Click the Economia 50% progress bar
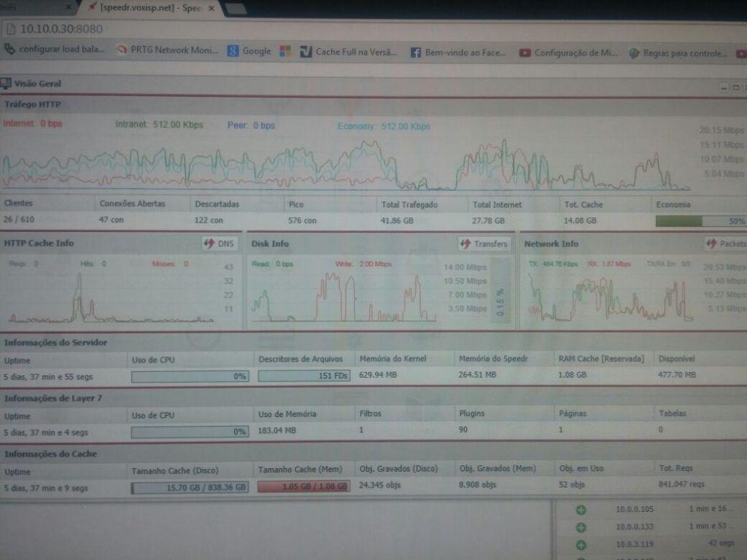Viewport: 747px width, 560px height. pos(700,221)
